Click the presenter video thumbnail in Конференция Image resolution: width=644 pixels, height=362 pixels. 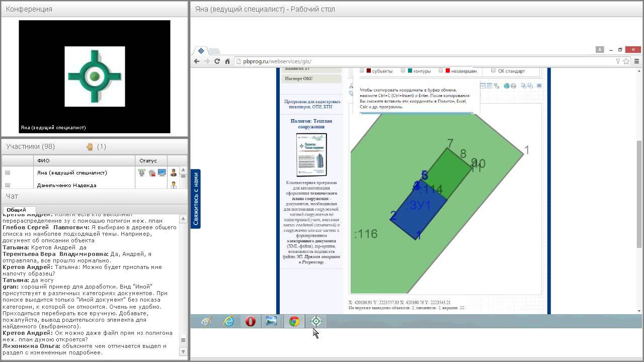click(95, 76)
